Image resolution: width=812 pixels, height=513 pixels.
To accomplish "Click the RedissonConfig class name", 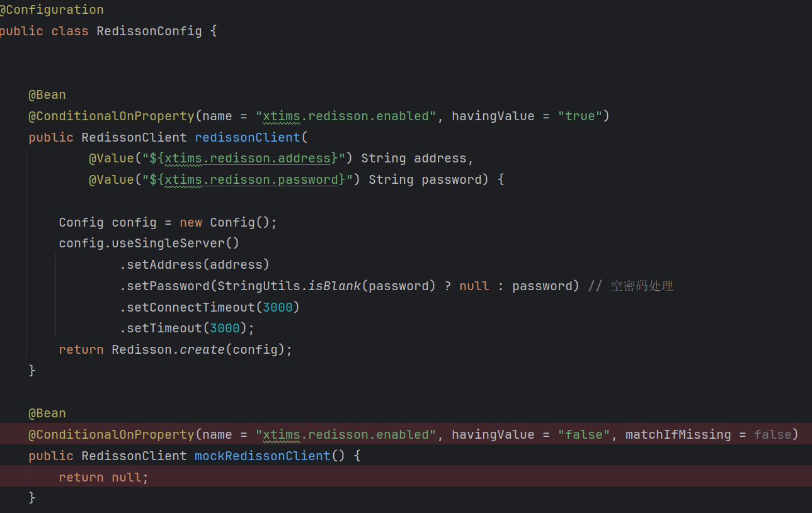I will pos(149,30).
